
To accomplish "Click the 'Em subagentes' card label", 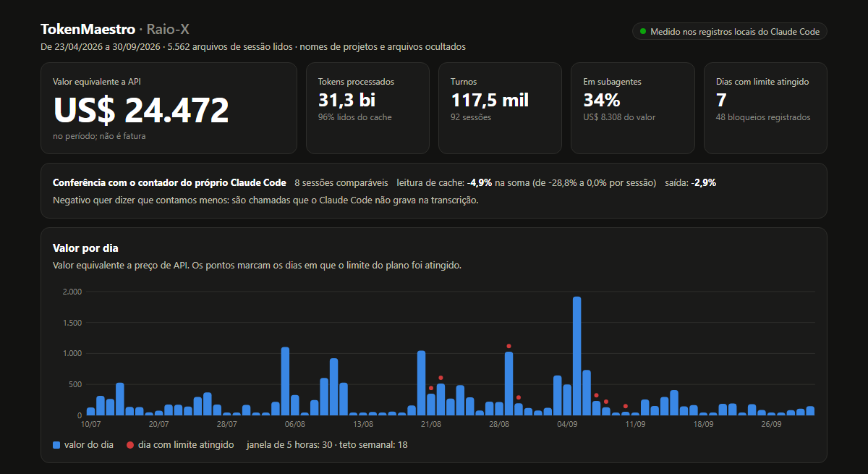I will click(x=613, y=82).
